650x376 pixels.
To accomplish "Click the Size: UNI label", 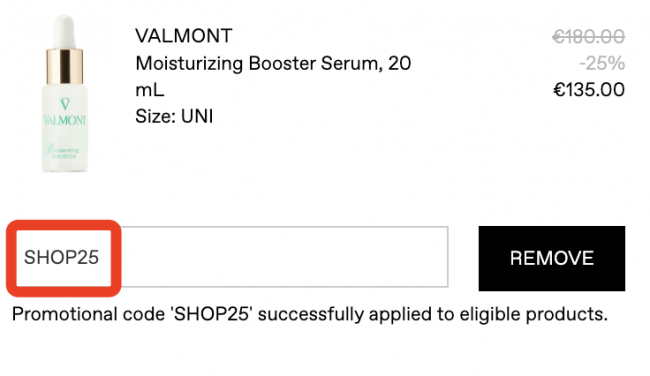I will click(174, 116).
